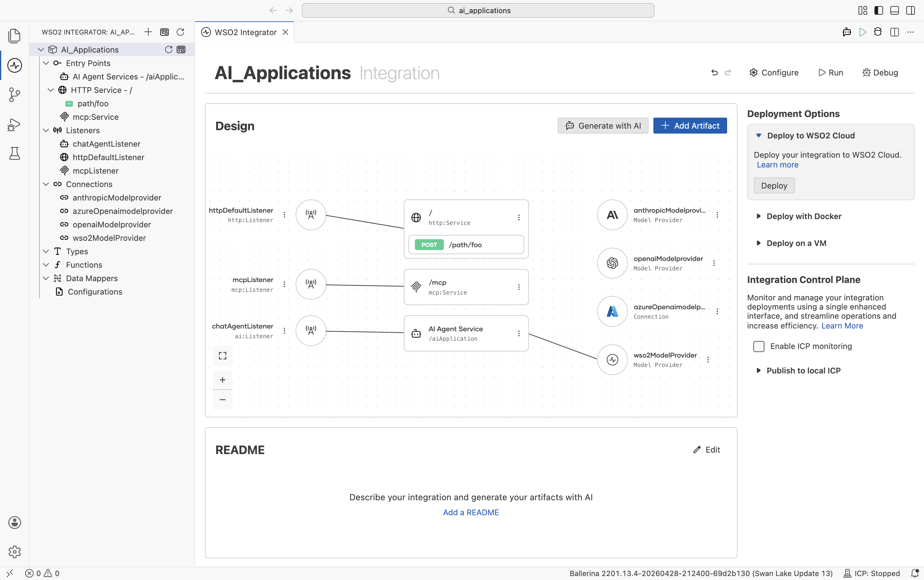This screenshot has height=580, width=924.
Task: Open the anthropicModelprovider node circle icon
Action: (612, 215)
